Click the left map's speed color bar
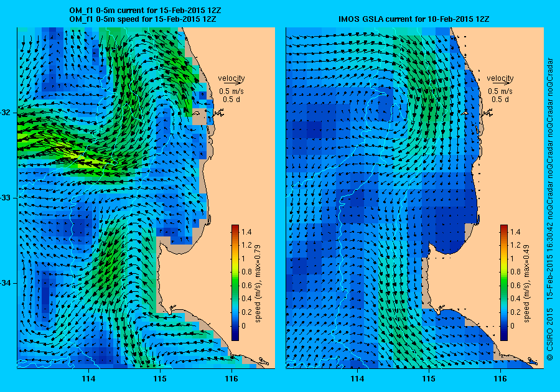Image resolution: width=560 pixels, height=392 pixels. click(235, 282)
